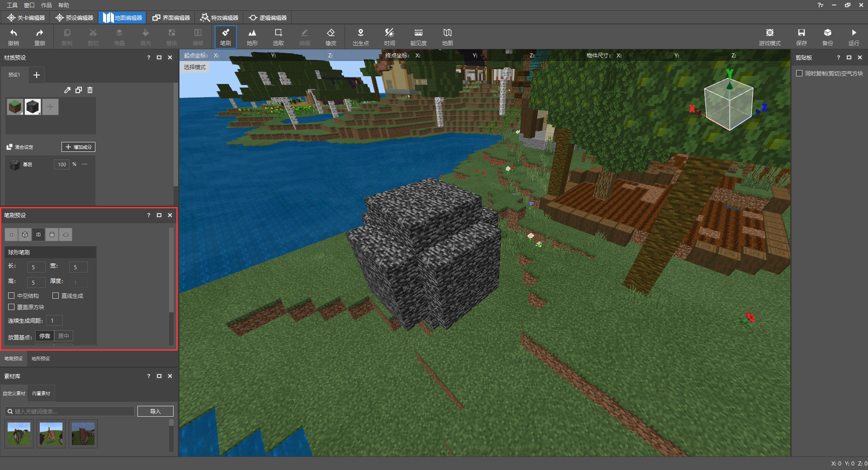Image resolution: width=868 pixels, height=470 pixels.
Task: Select the cylinder brush shape
Action: (52, 235)
